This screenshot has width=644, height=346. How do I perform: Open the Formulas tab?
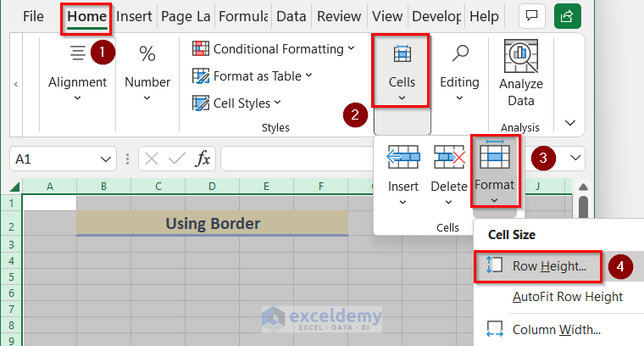[x=243, y=16]
